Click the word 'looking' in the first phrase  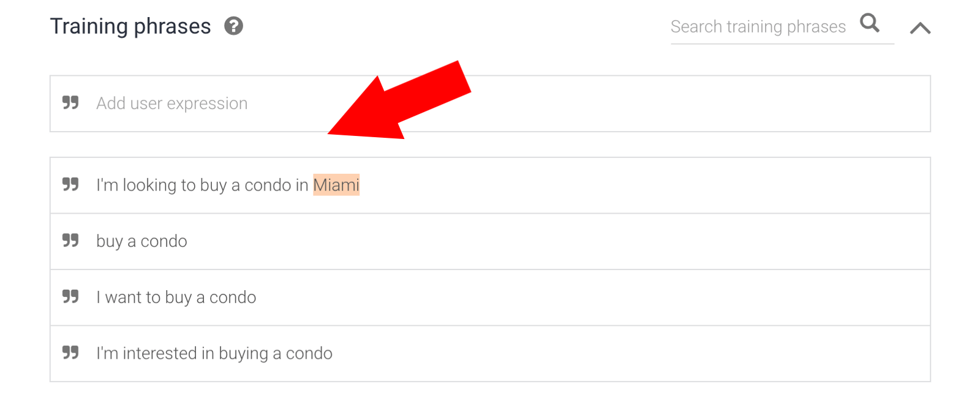tap(149, 185)
